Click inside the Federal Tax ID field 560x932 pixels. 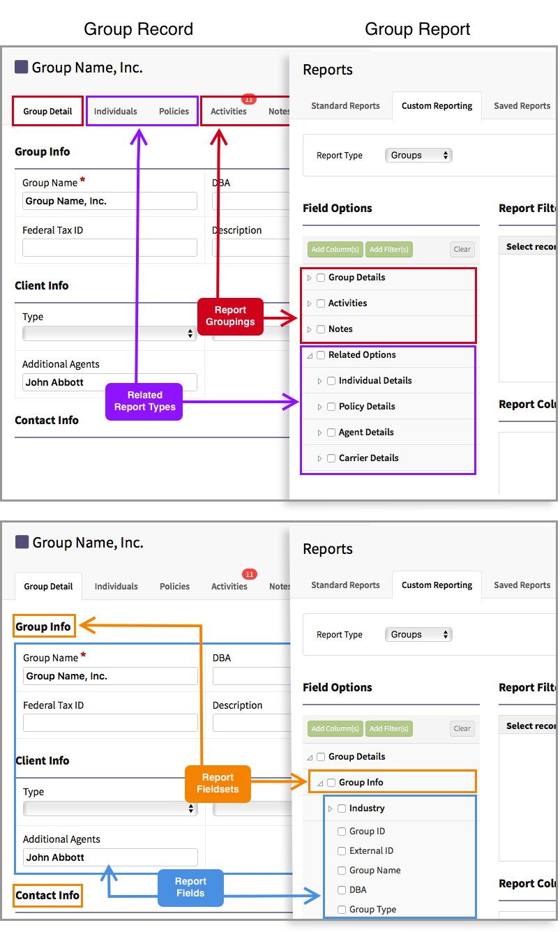[109, 248]
